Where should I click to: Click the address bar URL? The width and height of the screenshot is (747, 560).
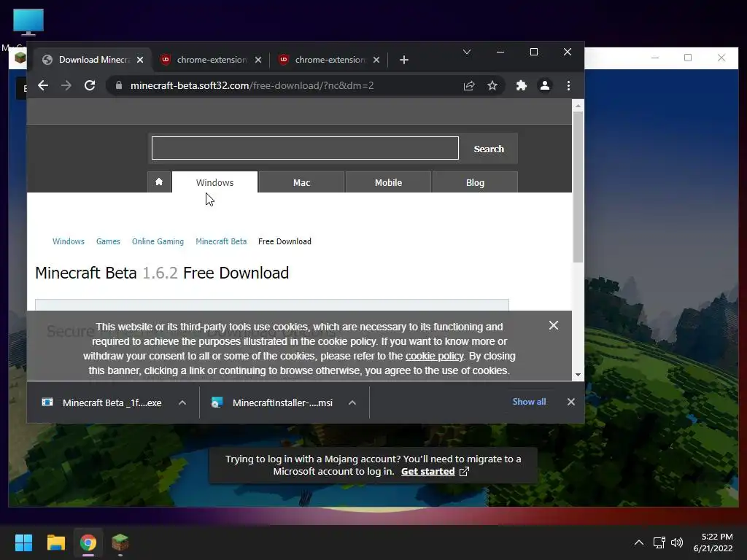(252, 86)
